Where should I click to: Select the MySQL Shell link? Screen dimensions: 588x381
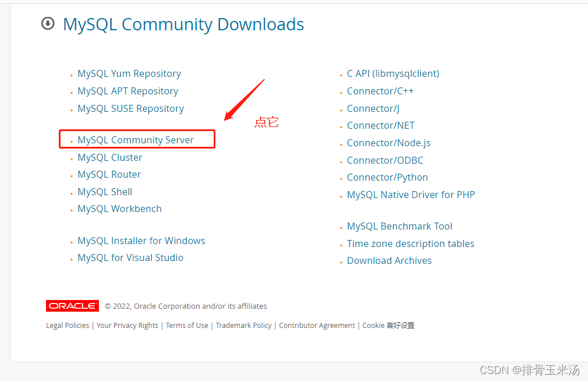click(105, 192)
